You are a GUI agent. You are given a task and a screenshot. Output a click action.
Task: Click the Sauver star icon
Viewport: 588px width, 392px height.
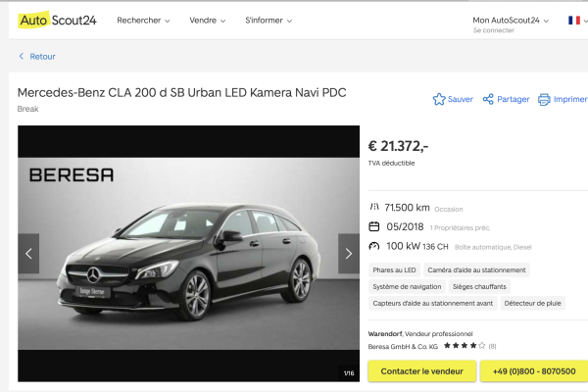(x=439, y=99)
